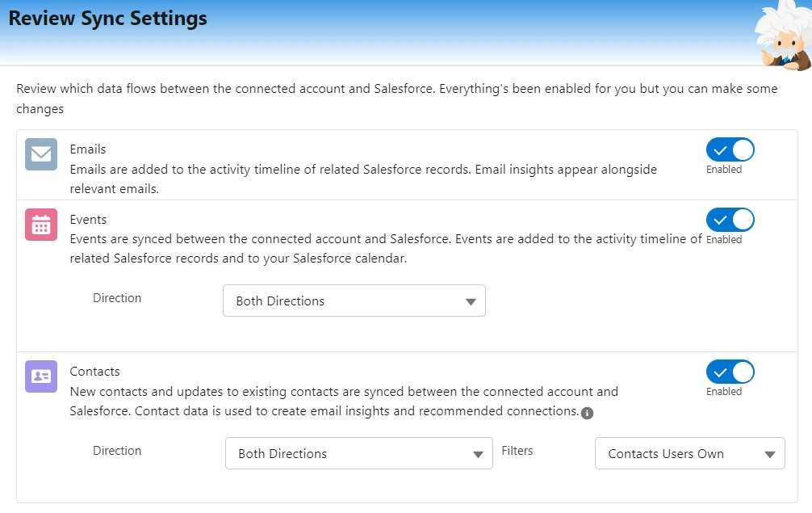Click the Review Sync Settings heading
This screenshot has height=513, width=812.
(107, 18)
